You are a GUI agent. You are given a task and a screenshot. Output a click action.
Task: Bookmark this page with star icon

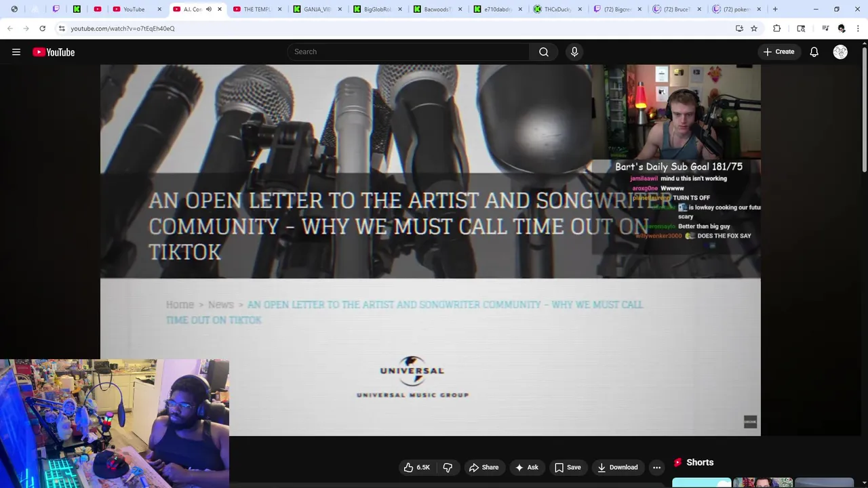[753, 28]
